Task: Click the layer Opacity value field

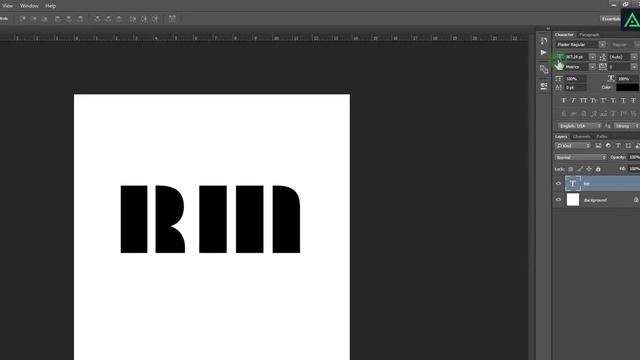Action: tap(634, 158)
